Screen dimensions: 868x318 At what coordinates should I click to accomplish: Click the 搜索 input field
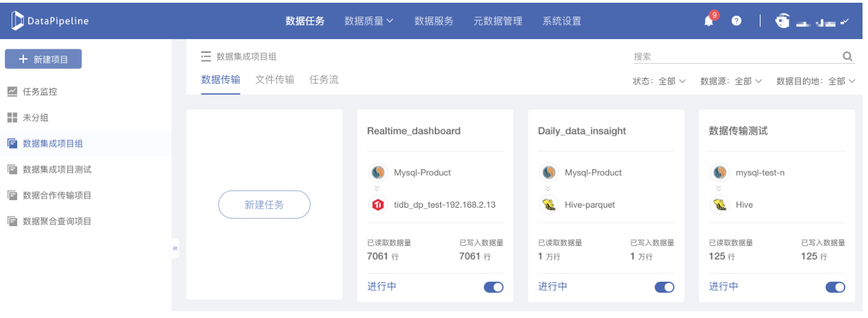click(736, 56)
